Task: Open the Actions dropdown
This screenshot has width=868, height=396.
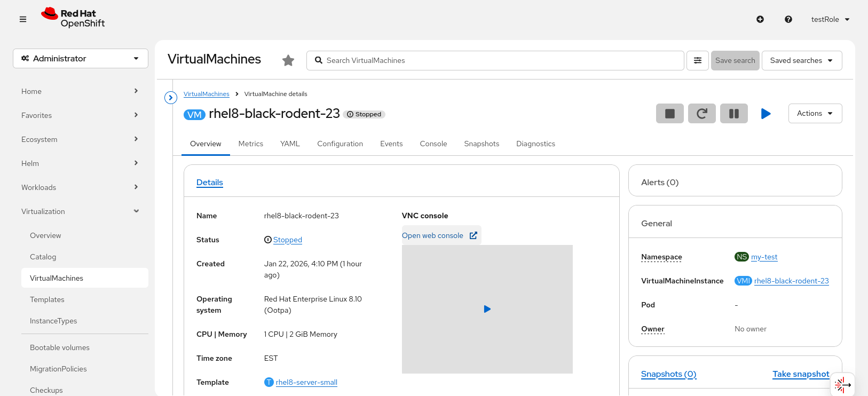Action: coord(815,114)
